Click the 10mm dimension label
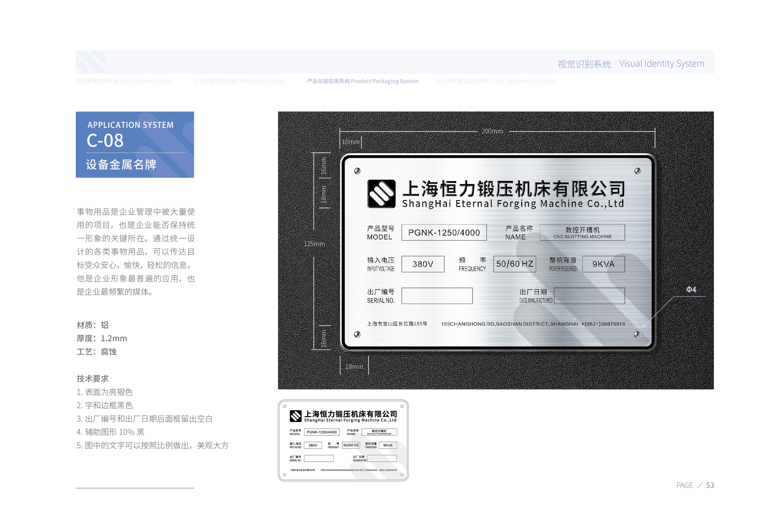The width and height of the screenshot is (764, 532). pyautogui.click(x=351, y=142)
